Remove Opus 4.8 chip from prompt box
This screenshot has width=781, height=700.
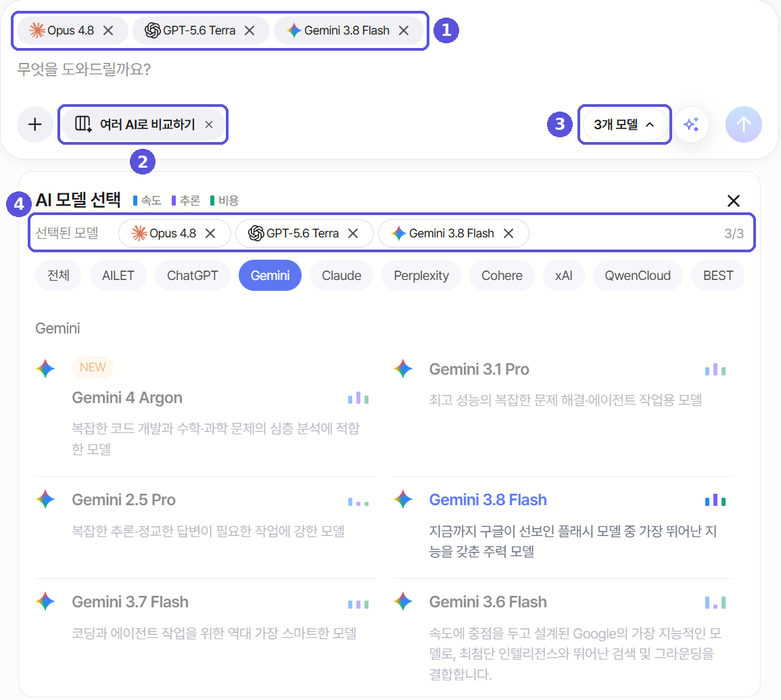108,30
